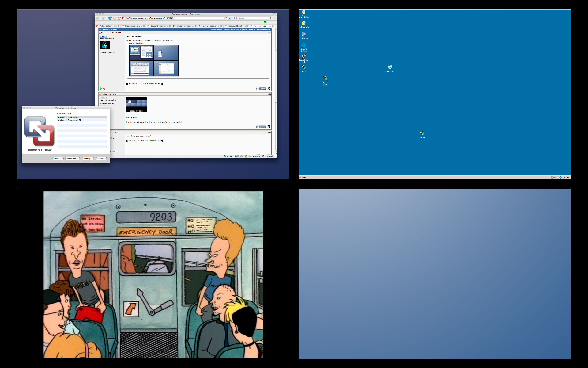Click the Quote button on post 1
This screenshot has height=368, width=588.
coord(261,89)
